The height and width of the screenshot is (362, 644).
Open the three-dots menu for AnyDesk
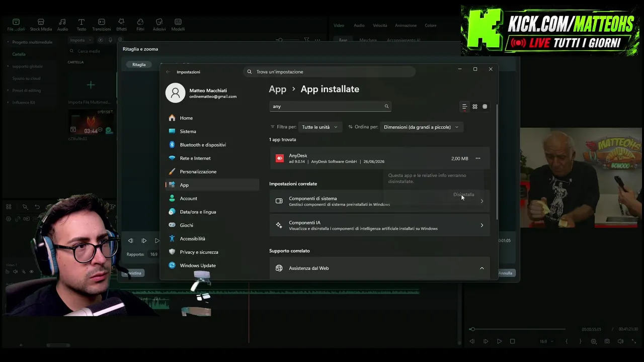pyautogui.click(x=478, y=158)
